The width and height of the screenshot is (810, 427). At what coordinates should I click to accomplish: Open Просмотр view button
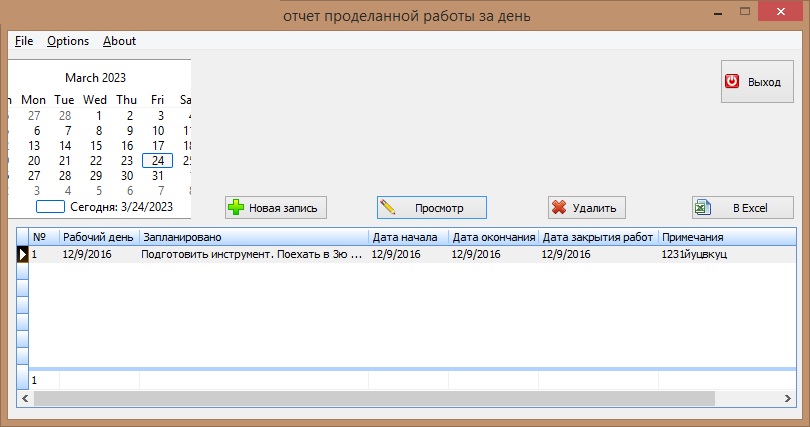tap(432, 208)
